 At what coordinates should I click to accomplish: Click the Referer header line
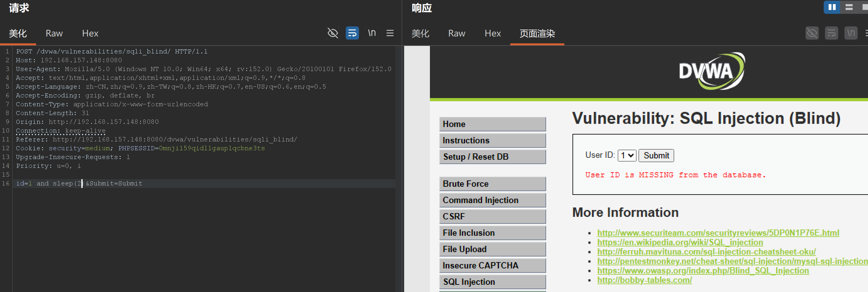coord(156,139)
